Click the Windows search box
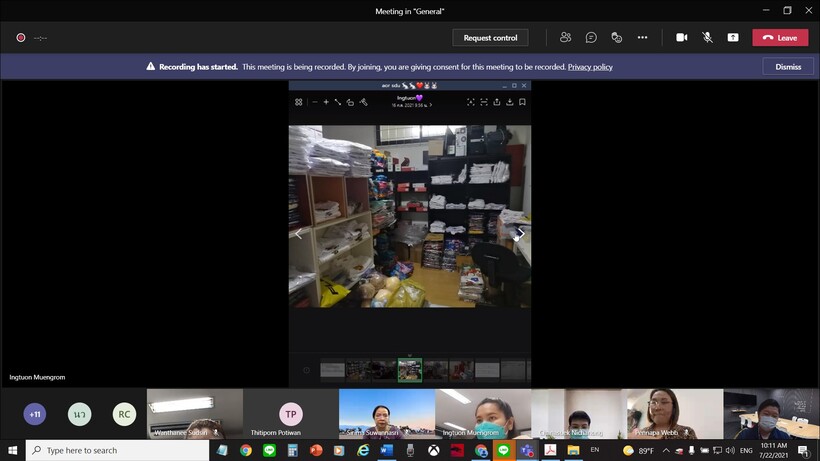 (x=115, y=451)
